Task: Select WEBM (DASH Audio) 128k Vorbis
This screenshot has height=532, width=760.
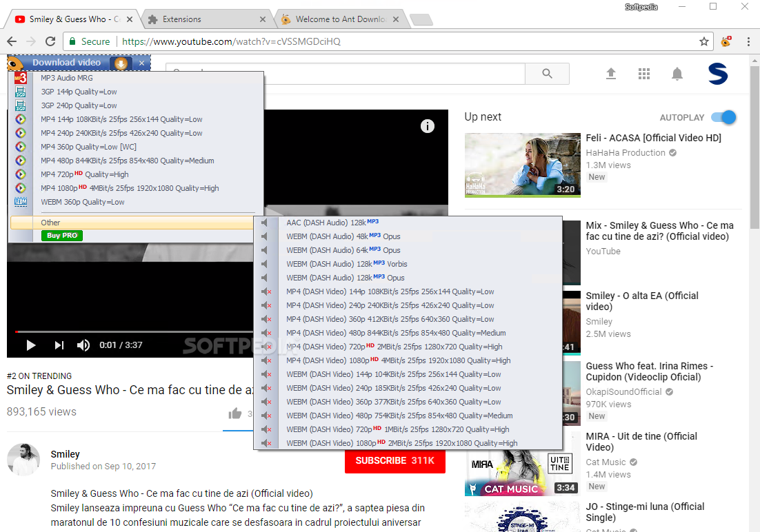Action: [347, 264]
